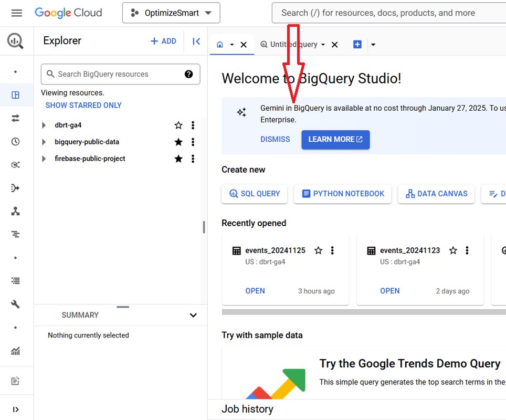Click the DISMISS button in Gemini banner
Image resolution: width=506 pixels, height=420 pixels.
[x=275, y=139]
